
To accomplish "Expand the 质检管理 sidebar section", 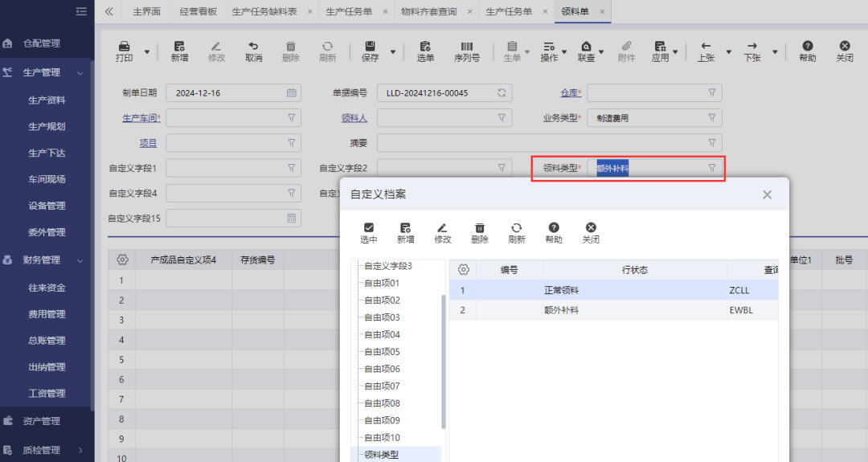I will pos(80,451).
